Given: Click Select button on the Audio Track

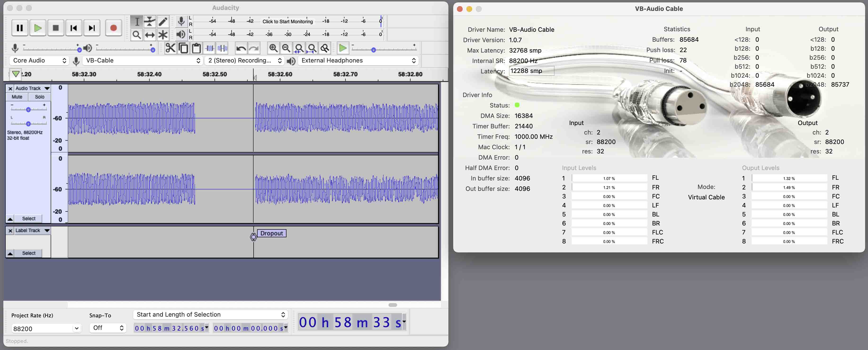Looking at the screenshot, I should [x=29, y=219].
